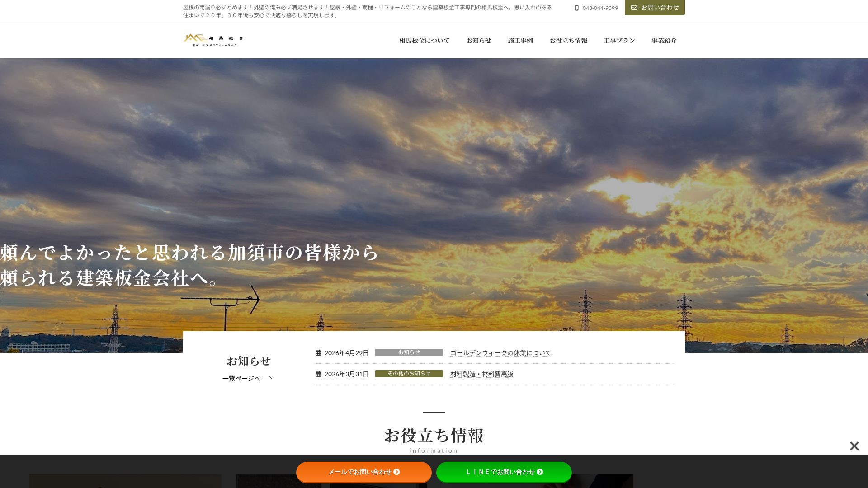Open 工事プラン navigation menu item
This screenshot has width=868, height=488.
click(619, 41)
